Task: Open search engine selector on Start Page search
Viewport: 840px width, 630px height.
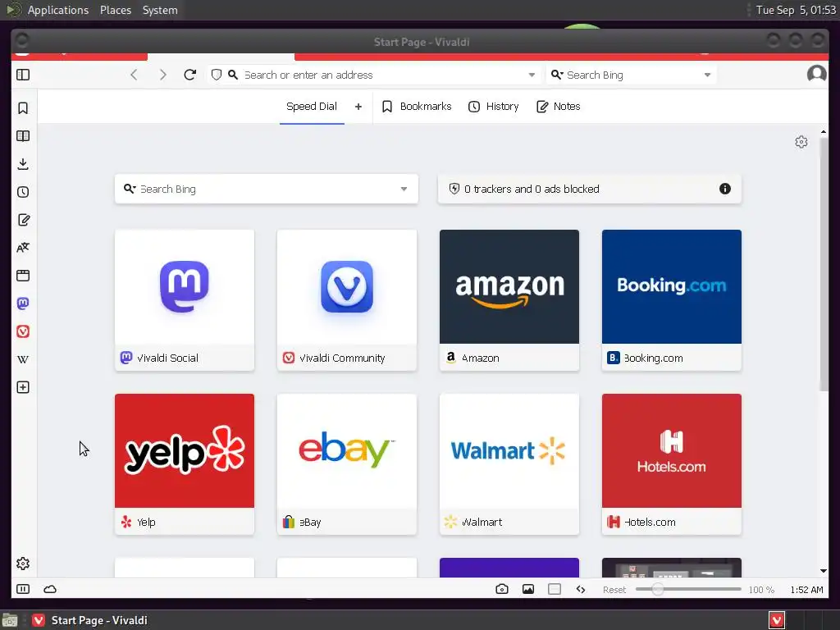Action: pyautogui.click(x=130, y=189)
